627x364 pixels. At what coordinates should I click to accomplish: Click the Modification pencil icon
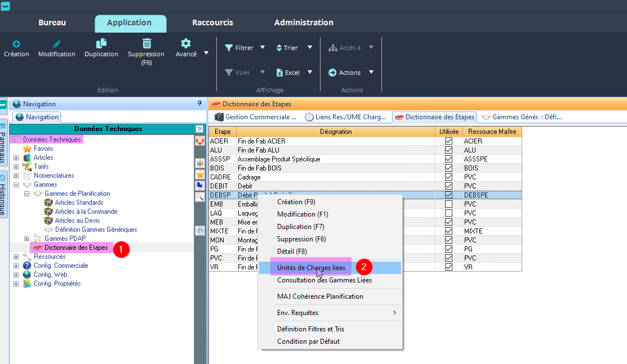point(56,44)
